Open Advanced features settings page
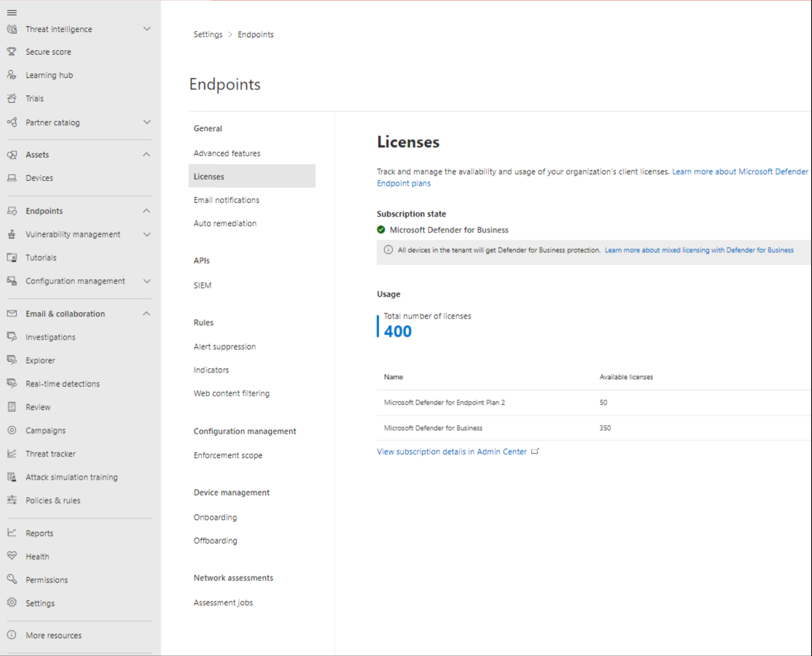The height and width of the screenshot is (656, 812). click(x=227, y=153)
